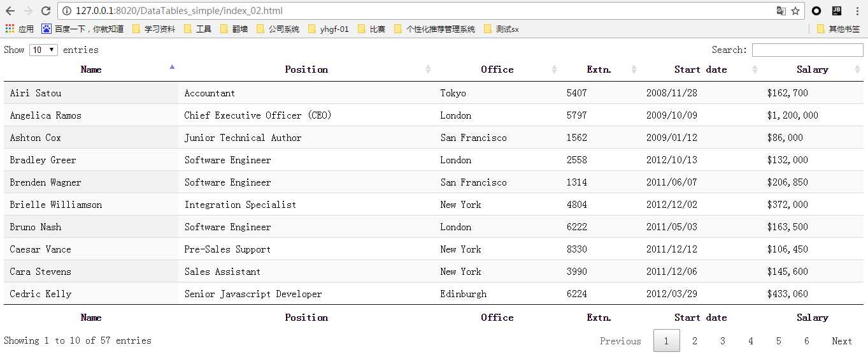Screen dimensions: 868x359
Task: Click the Previous pagination button
Action: (620, 341)
